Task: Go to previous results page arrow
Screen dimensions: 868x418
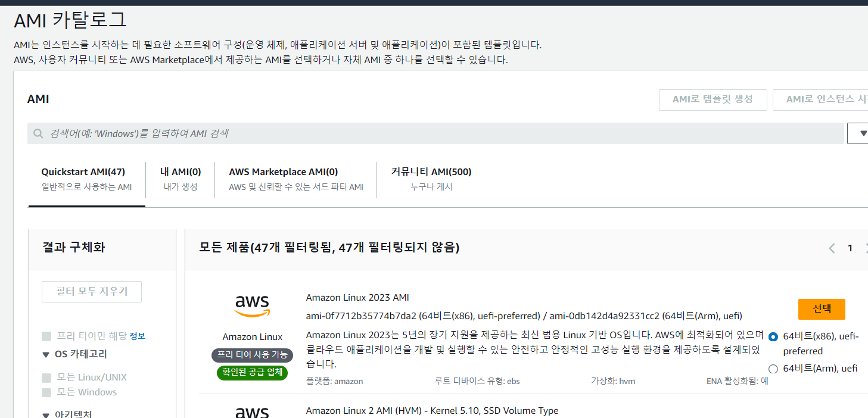Action: (x=832, y=248)
